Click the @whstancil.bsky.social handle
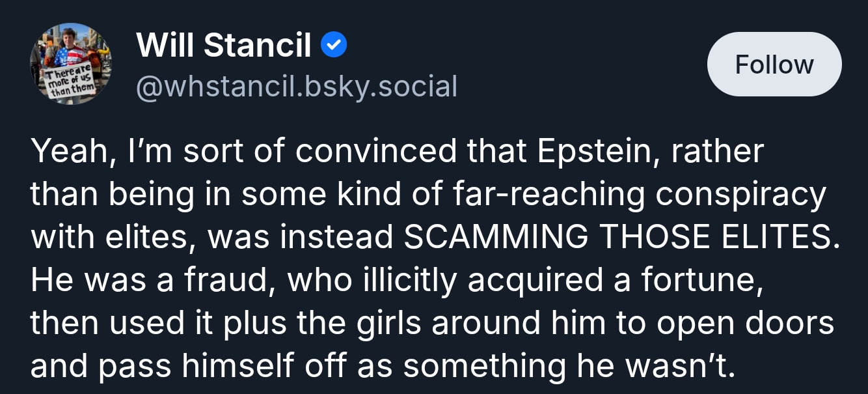The width and height of the screenshot is (868, 394). (296, 87)
